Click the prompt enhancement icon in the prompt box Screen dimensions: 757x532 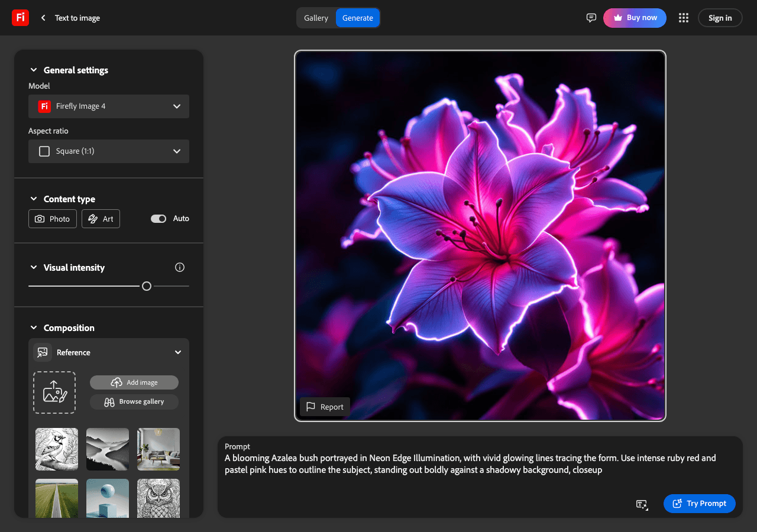pyautogui.click(x=642, y=504)
